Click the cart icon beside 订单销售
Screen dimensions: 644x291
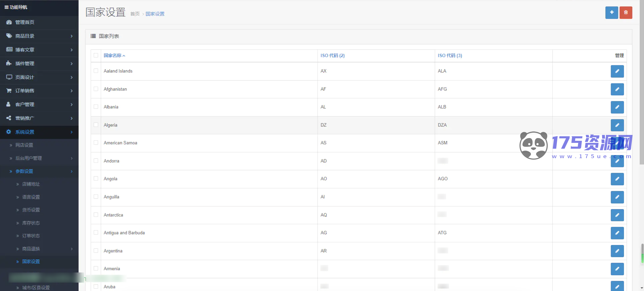[x=9, y=90]
